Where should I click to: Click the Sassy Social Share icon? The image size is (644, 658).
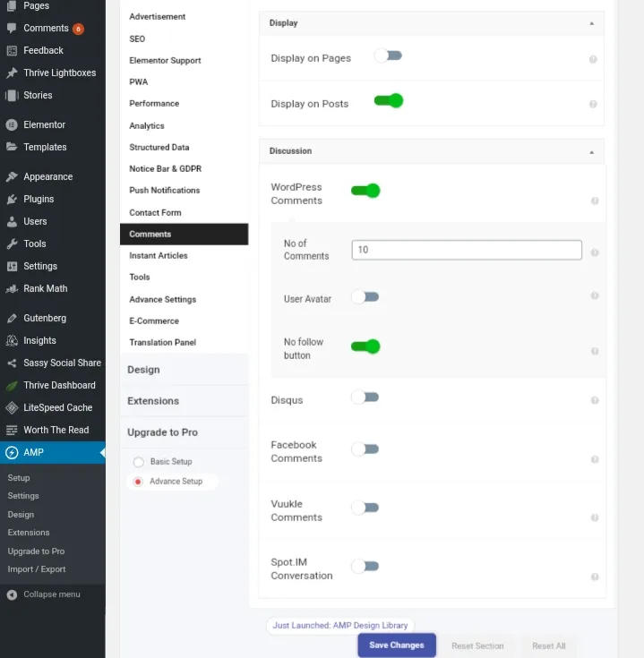point(12,363)
